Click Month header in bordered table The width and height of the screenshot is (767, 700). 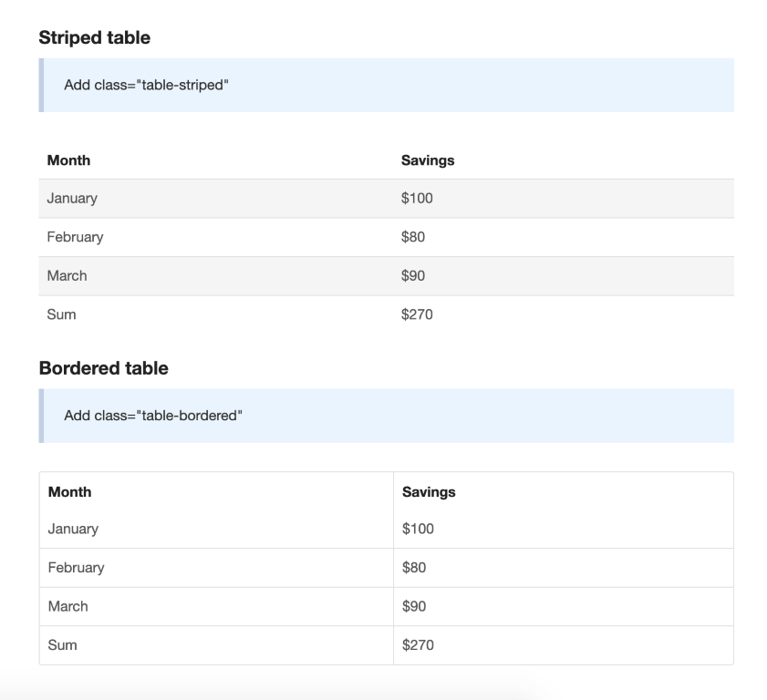(69, 492)
